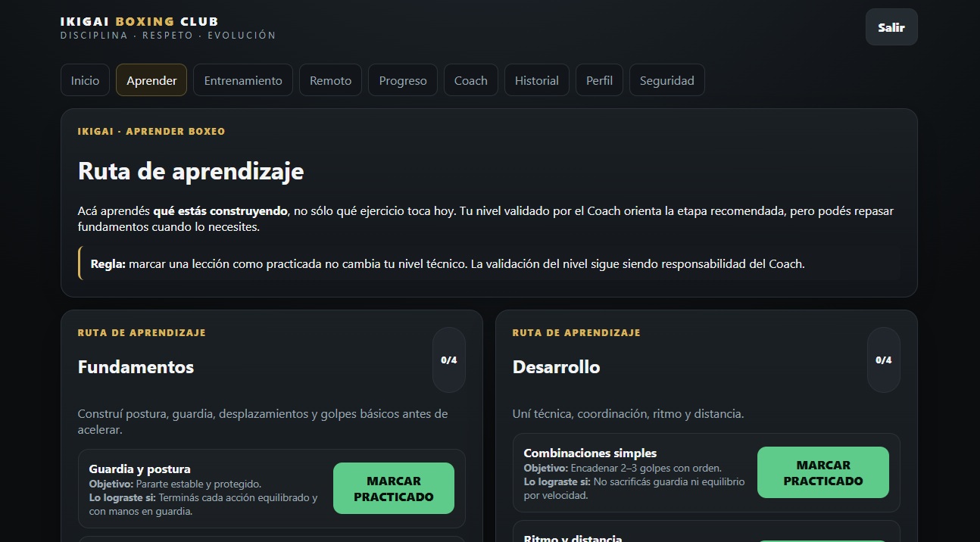Click the IKIGAI BOXING CLUB logo title
The width and height of the screenshot is (980, 542).
click(x=139, y=21)
